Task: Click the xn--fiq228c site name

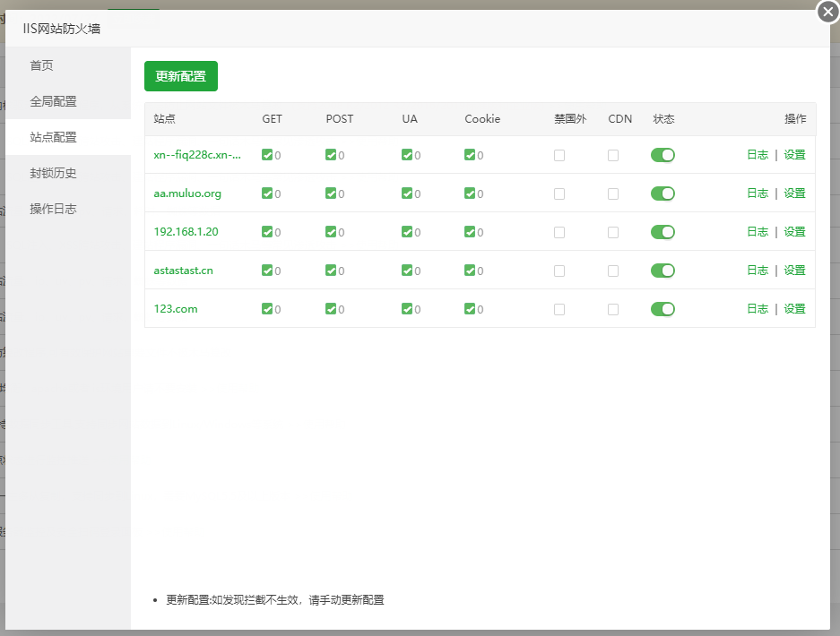Action: pyautogui.click(x=197, y=155)
